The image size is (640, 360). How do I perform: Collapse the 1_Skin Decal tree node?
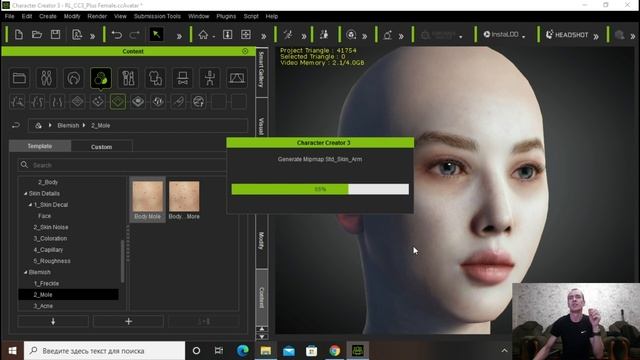click(30, 204)
